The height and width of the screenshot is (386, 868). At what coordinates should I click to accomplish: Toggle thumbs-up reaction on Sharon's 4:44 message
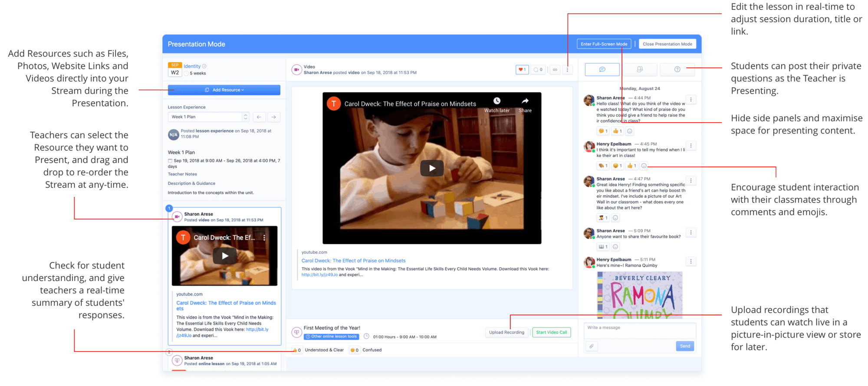tap(618, 131)
